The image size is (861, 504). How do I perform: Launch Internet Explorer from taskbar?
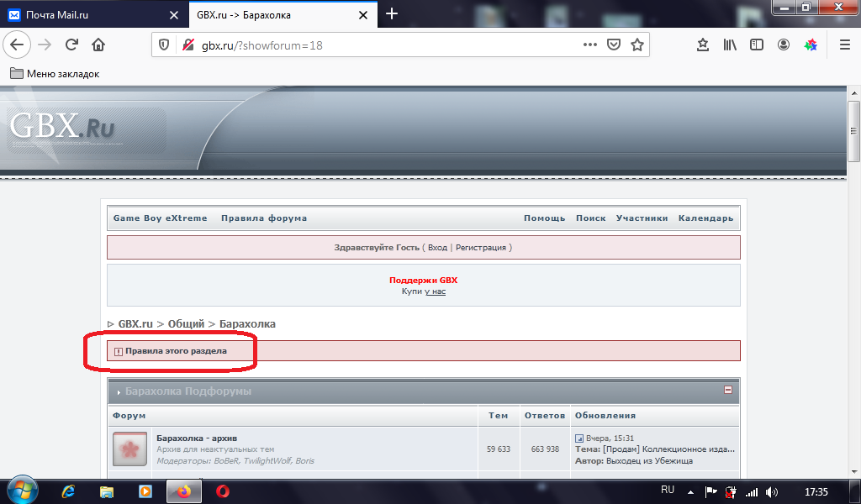point(69,491)
